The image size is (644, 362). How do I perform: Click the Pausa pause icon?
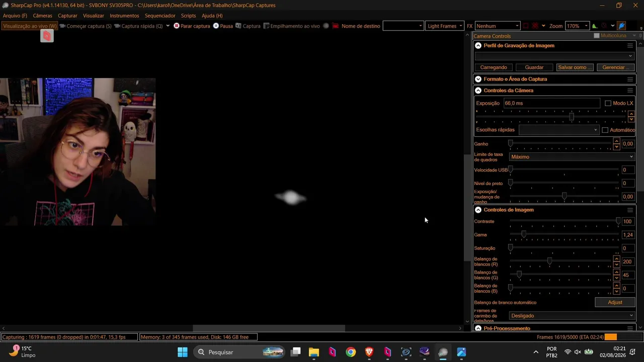pos(216,26)
